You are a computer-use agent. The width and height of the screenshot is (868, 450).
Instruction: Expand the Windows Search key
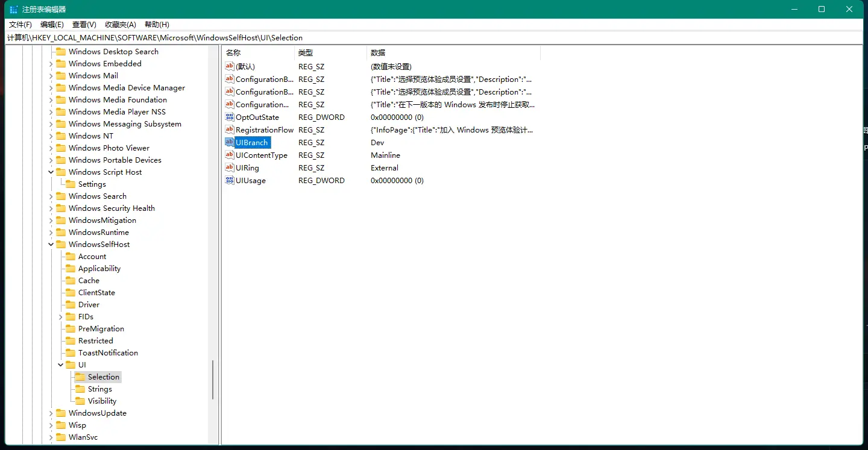coord(51,196)
